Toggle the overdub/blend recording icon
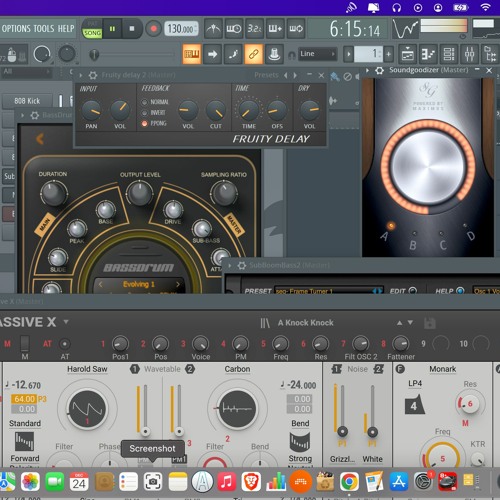The width and height of the screenshot is (500, 500). (x=275, y=29)
